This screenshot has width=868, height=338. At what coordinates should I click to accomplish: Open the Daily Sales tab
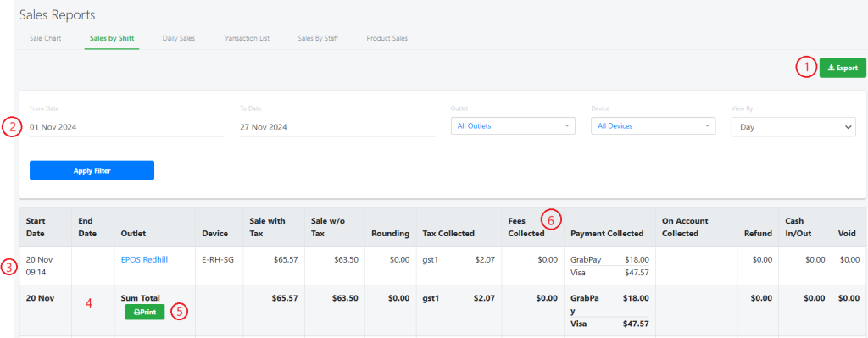[x=178, y=38]
